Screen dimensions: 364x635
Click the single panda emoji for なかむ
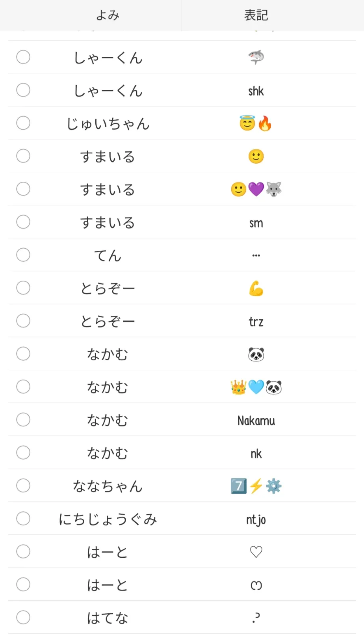pyautogui.click(x=256, y=354)
